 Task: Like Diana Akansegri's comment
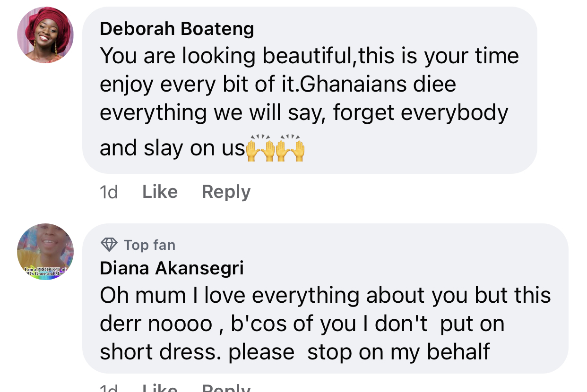click(x=160, y=388)
